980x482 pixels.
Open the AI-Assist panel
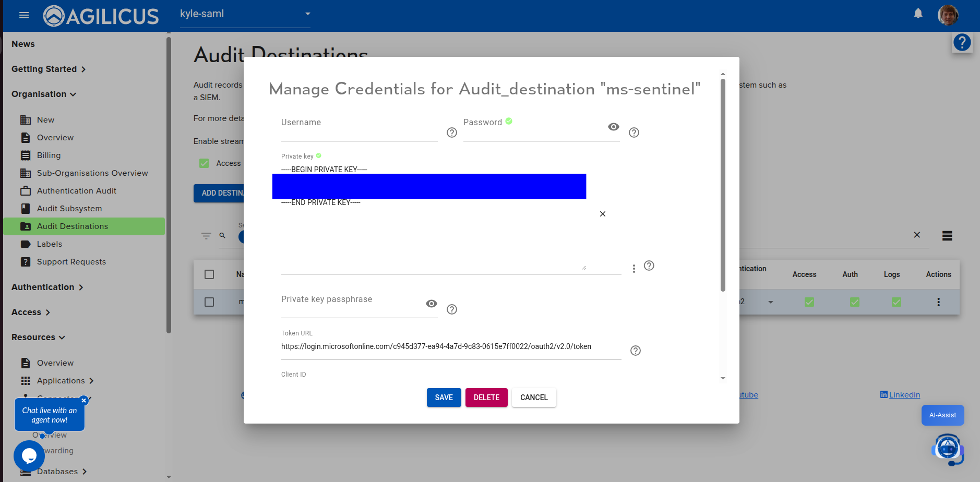[x=942, y=415]
